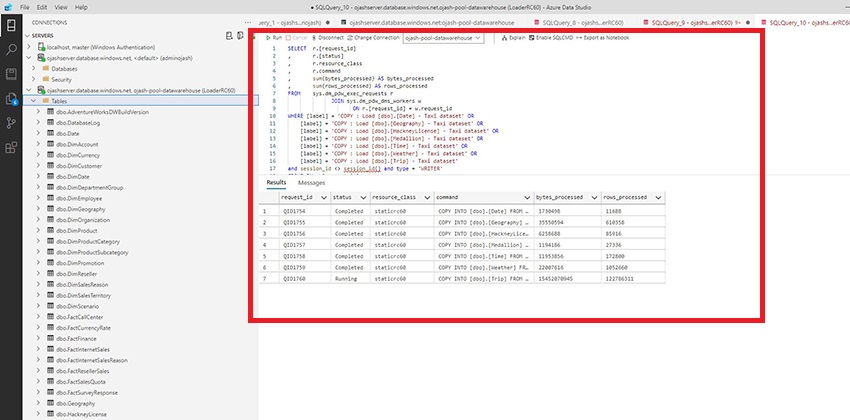Select the QID1754 cell
The image size is (850, 420).
click(x=304, y=211)
